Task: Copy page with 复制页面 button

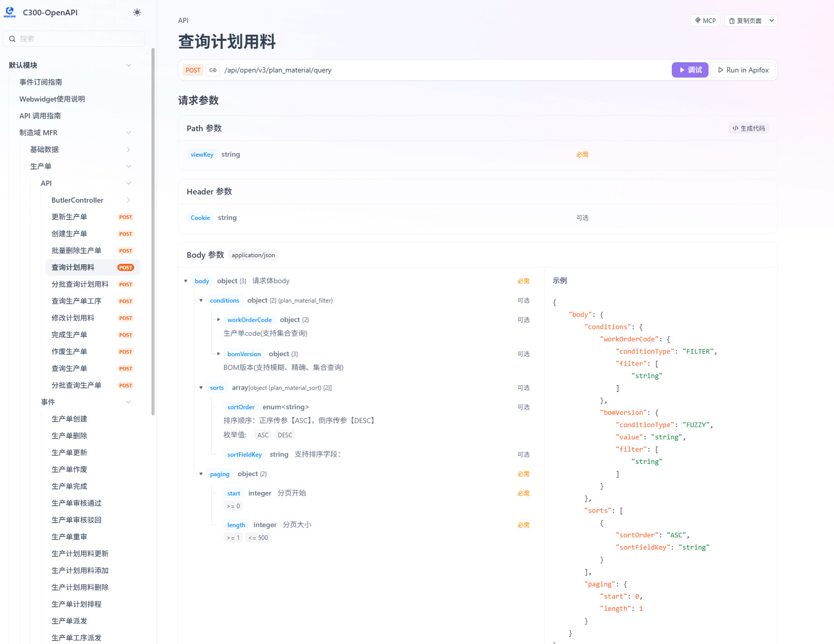Action: point(745,20)
